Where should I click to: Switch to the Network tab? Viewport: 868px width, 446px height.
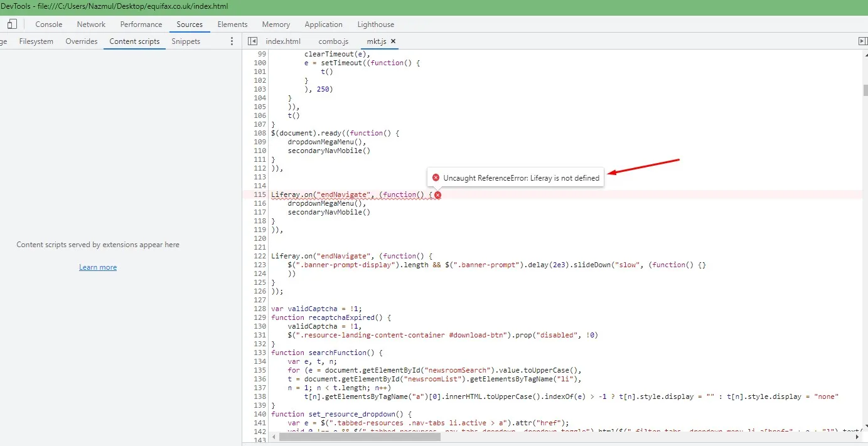coord(91,24)
